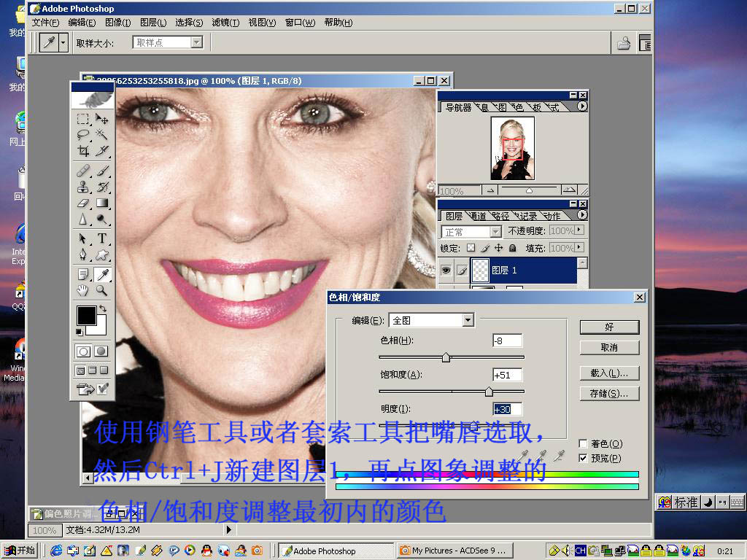
Task: Switch to standard screen mode
Action: pos(80,370)
